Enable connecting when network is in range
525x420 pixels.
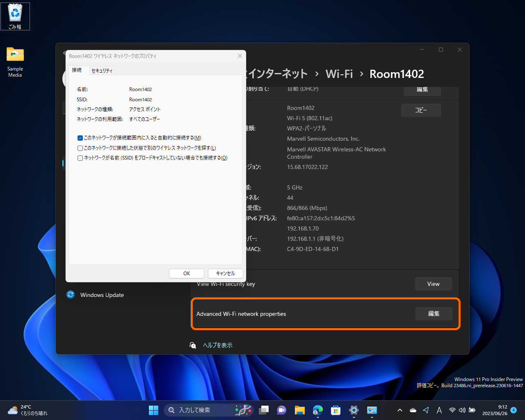pyautogui.click(x=80, y=138)
